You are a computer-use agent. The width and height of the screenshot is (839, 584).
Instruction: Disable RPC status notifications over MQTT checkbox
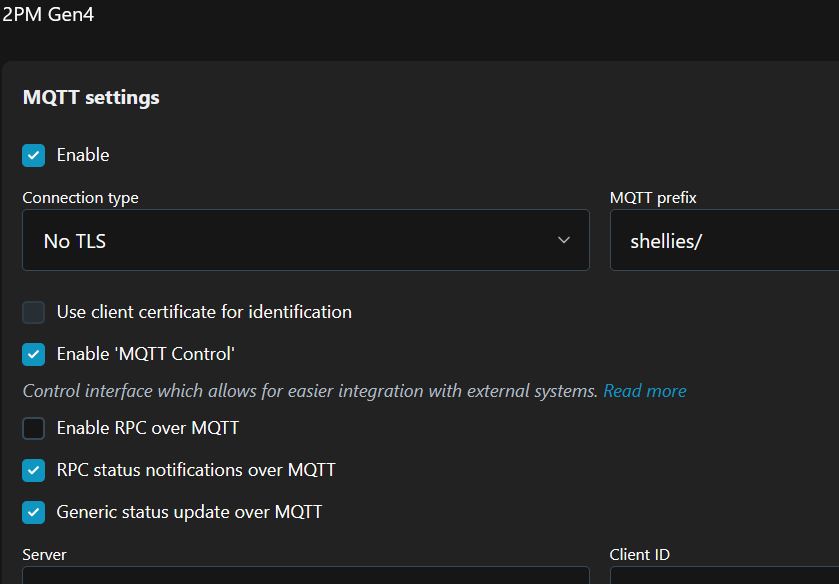[x=34, y=470]
